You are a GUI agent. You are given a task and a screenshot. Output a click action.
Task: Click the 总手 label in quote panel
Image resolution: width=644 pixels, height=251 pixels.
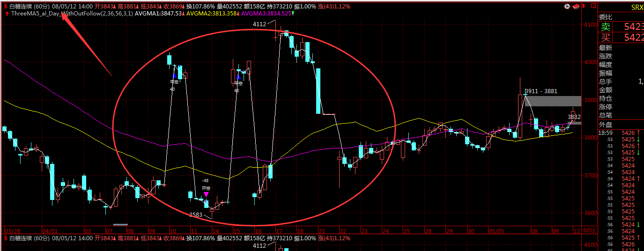coord(606,81)
